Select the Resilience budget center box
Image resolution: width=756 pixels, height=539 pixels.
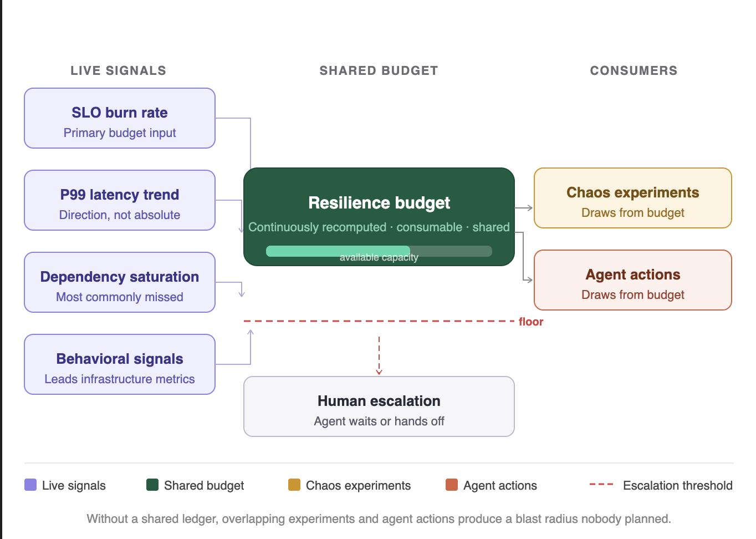coord(379,217)
